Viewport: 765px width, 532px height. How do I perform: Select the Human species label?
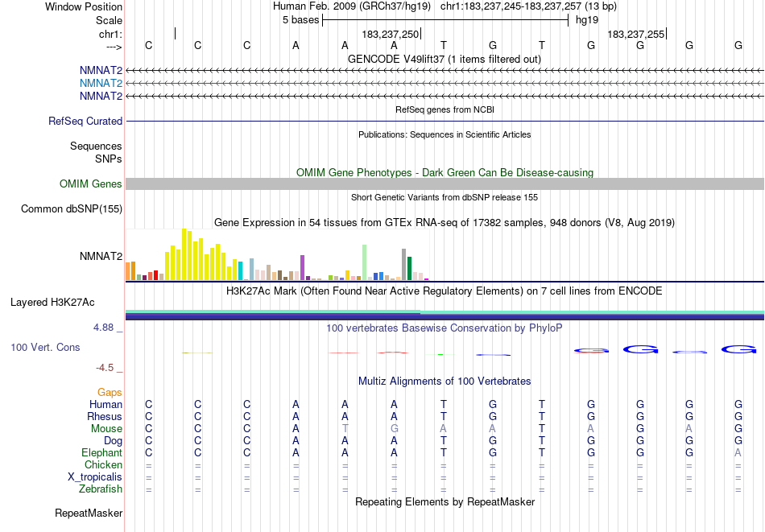(x=105, y=404)
